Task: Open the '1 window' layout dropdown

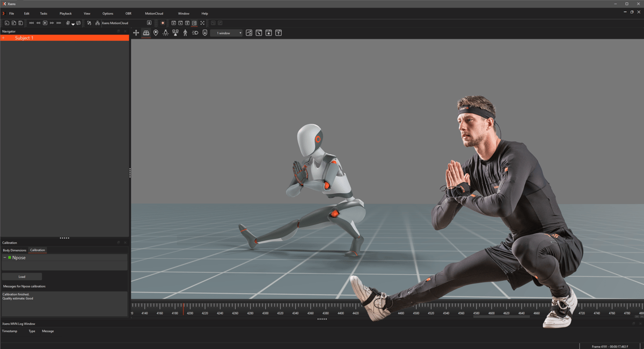Action: (x=226, y=33)
